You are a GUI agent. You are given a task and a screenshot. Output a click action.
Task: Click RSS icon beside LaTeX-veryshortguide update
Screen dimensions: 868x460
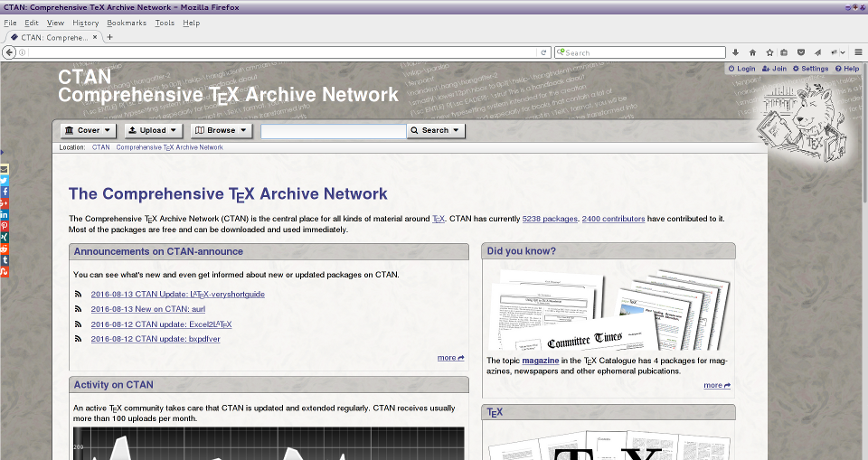(78, 294)
